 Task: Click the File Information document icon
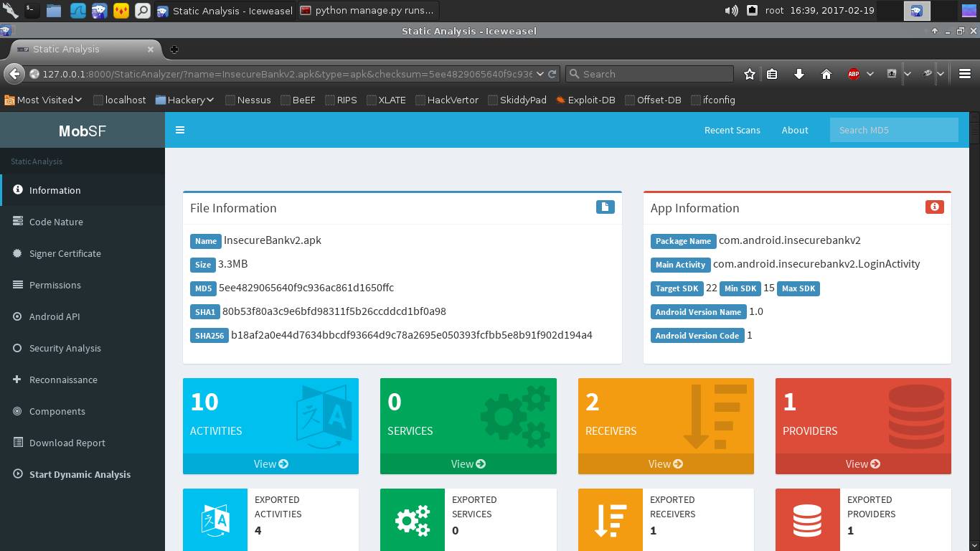coord(605,207)
